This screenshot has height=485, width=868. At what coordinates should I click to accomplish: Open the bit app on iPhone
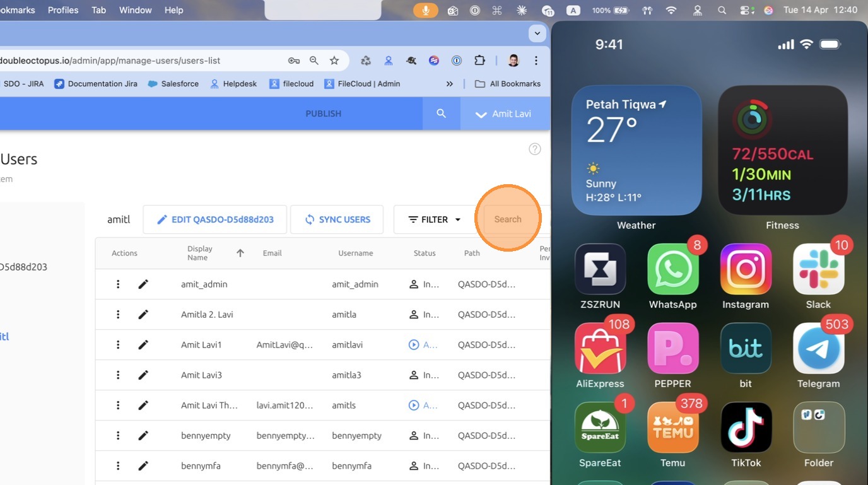tap(746, 349)
